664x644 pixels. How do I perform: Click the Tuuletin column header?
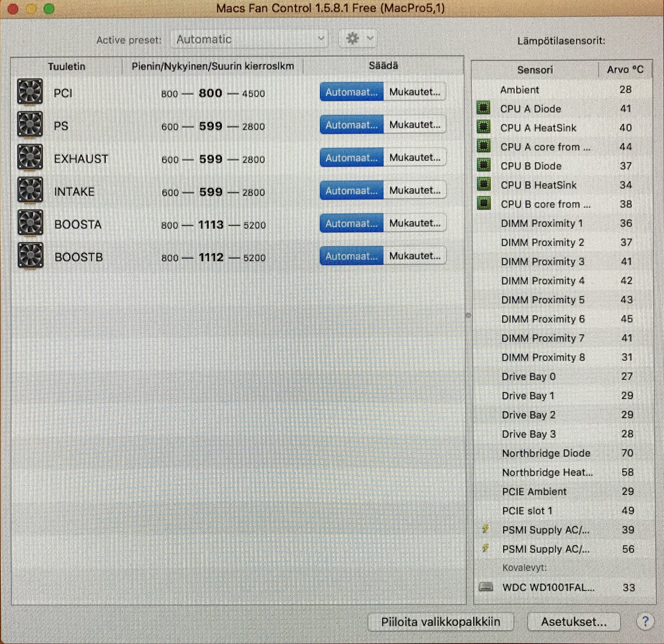[x=66, y=66]
